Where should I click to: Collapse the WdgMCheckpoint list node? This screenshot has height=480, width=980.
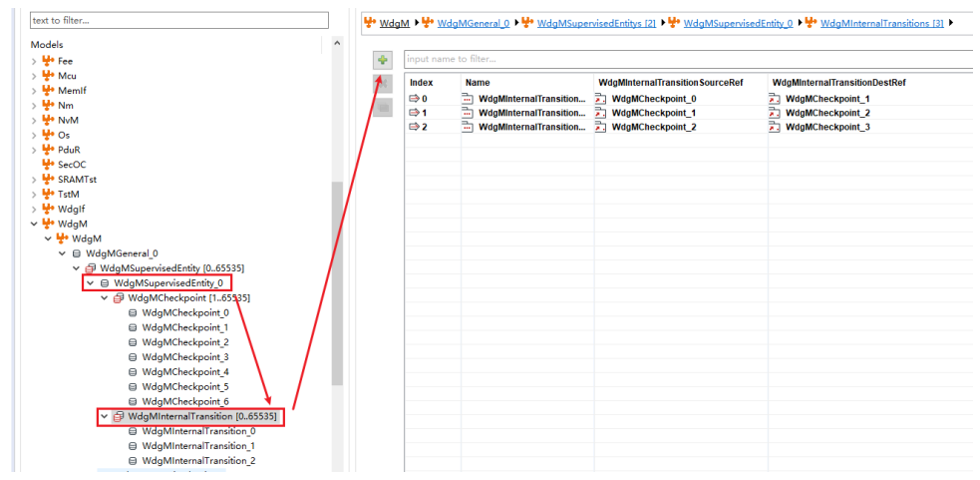pyautogui.click(x=105, y=298)
